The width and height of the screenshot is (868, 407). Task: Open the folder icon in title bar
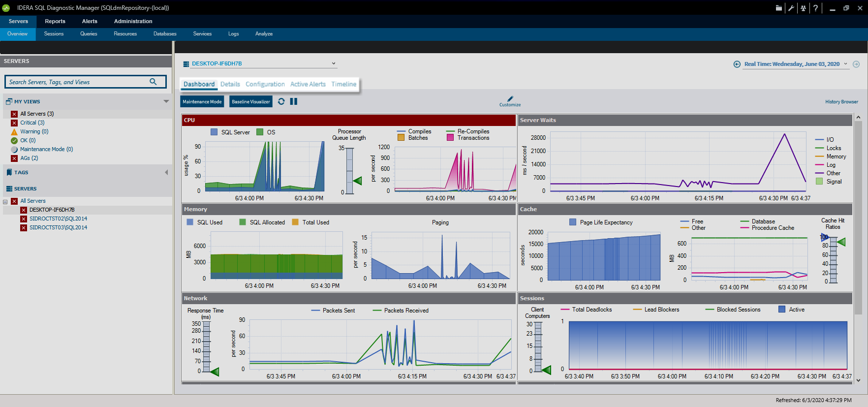click(778, 8)
